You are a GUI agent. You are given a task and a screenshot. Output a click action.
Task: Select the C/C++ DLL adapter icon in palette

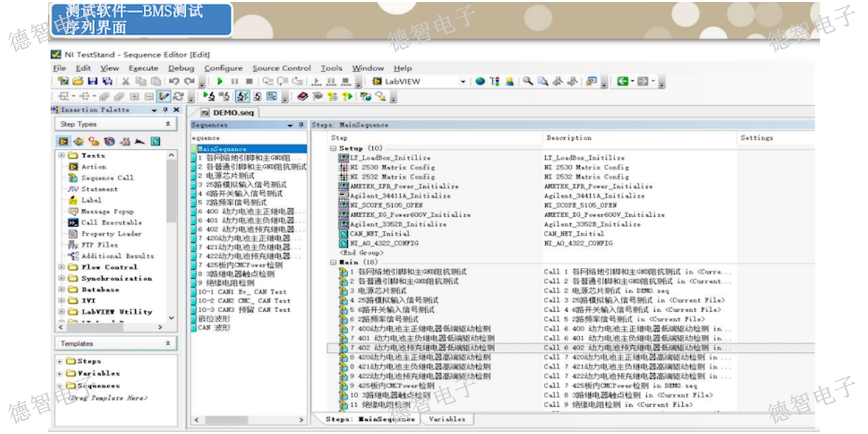[94, 141]
